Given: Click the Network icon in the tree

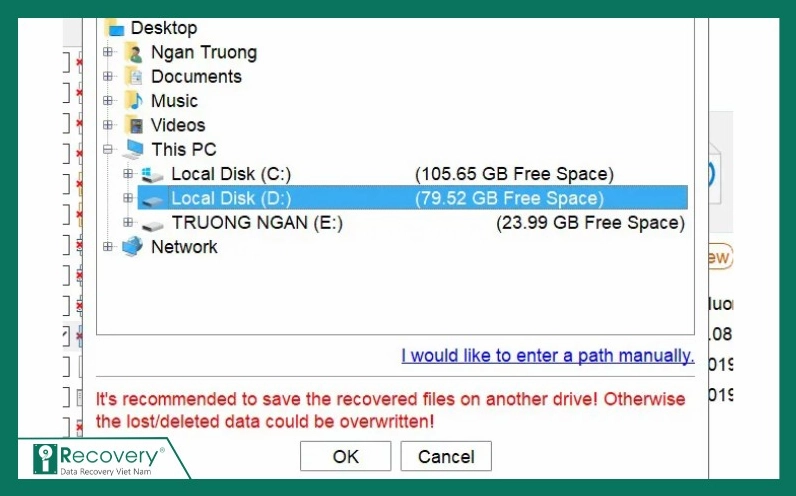Looking at the screenshot, I should 133,247.
